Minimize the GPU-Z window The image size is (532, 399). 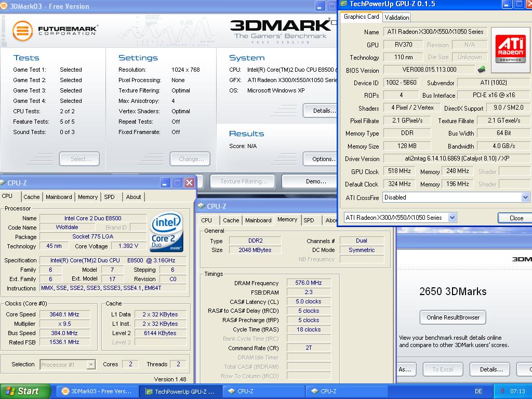coord(507,4)
